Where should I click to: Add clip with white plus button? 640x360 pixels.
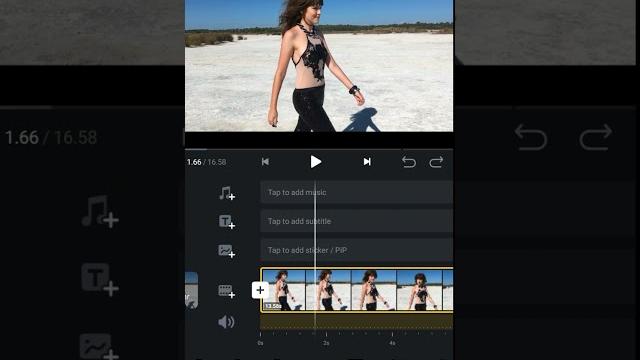click(260, 290)
